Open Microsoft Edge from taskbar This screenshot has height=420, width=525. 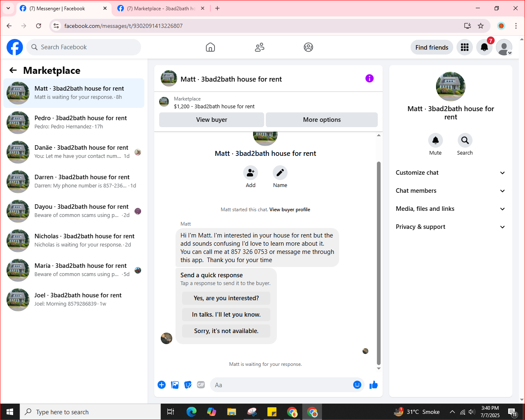(192, 412)
